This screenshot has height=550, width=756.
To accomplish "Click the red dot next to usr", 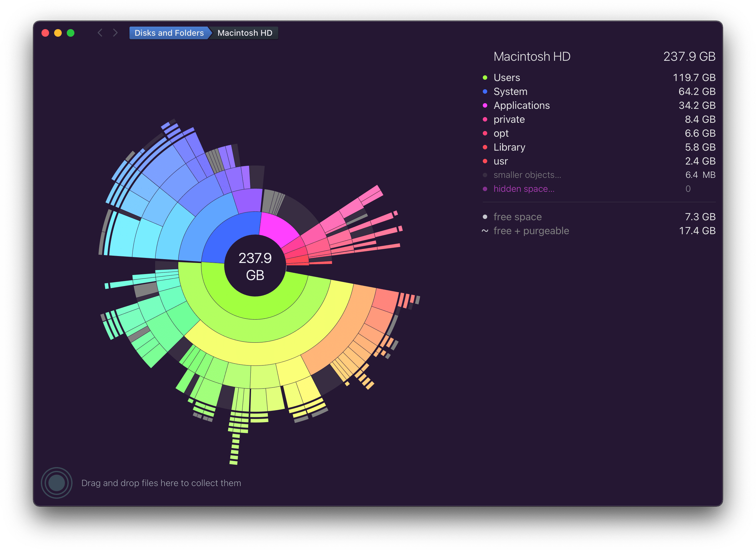I will 485,161.
